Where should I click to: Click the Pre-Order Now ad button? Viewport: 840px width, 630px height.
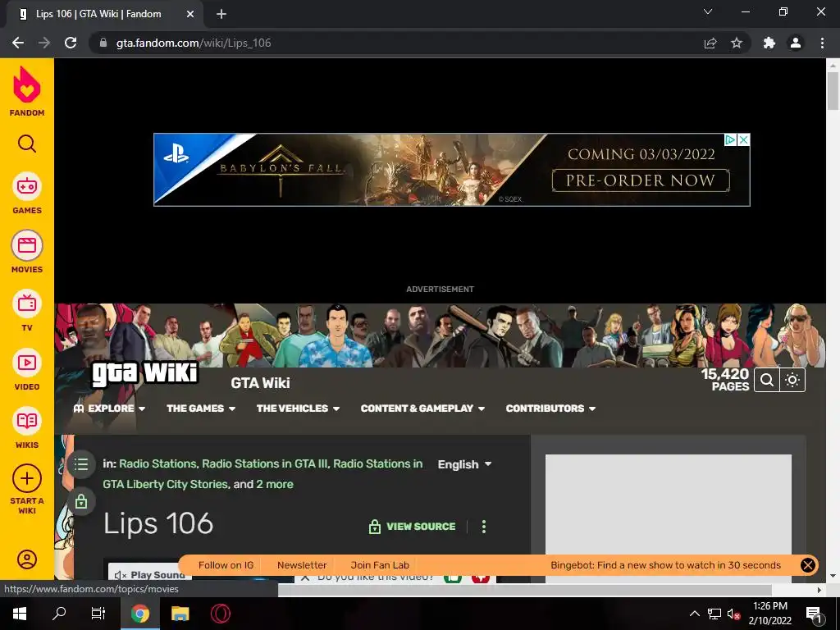tap(641, 180)
